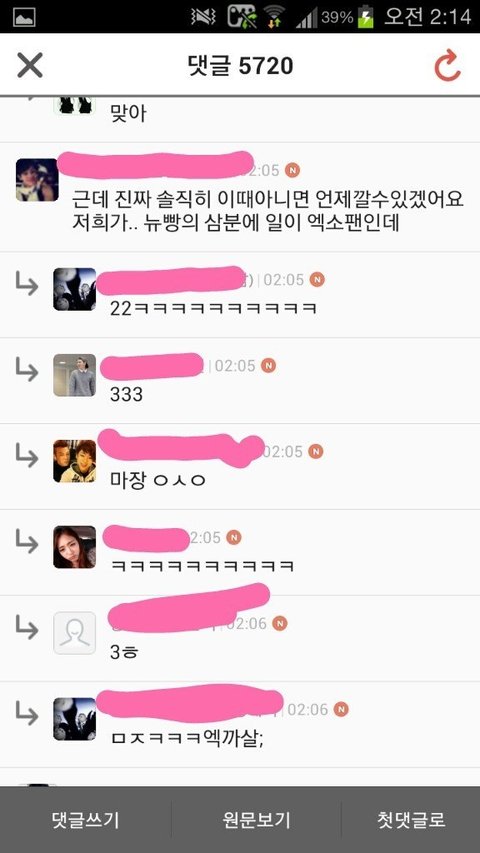
Task: Tap the avatar beside the 333 reply
Action: click(x=75, y=375)
